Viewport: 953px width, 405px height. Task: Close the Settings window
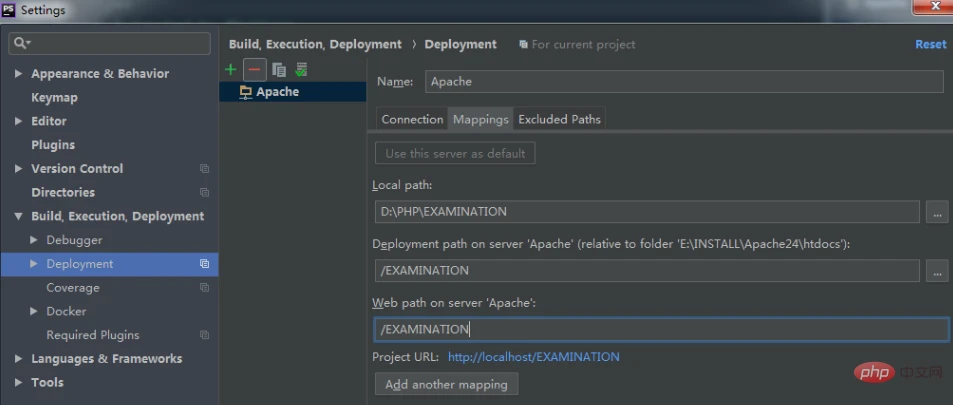[937, 5]
